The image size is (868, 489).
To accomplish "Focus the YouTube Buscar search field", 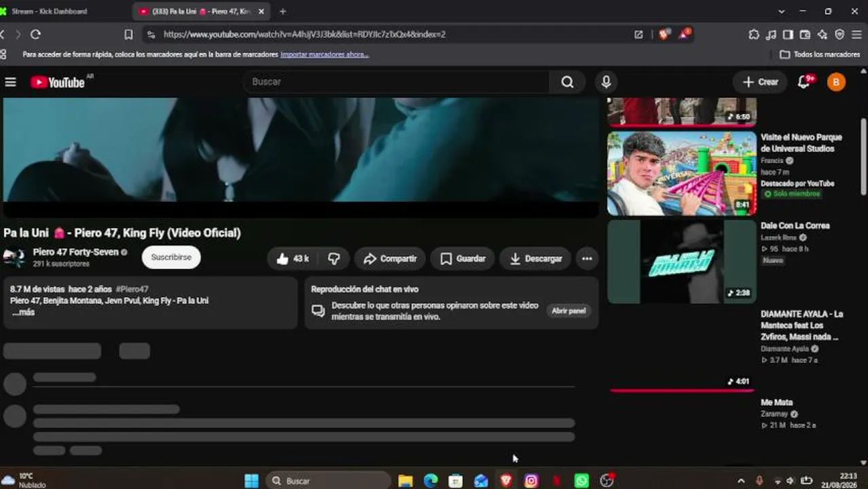I will click(x=397, y=82).
